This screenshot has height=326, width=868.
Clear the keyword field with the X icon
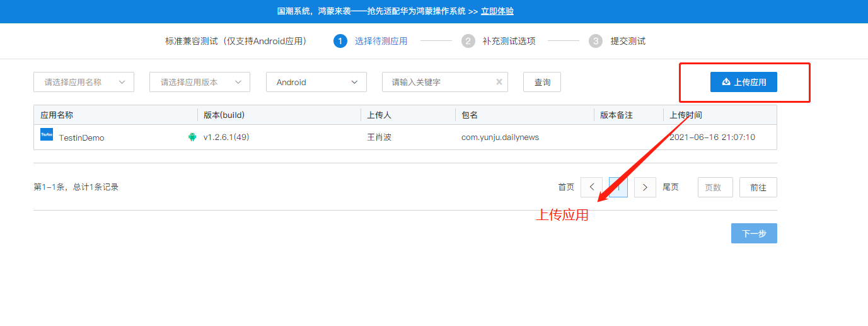click(499, 82)
